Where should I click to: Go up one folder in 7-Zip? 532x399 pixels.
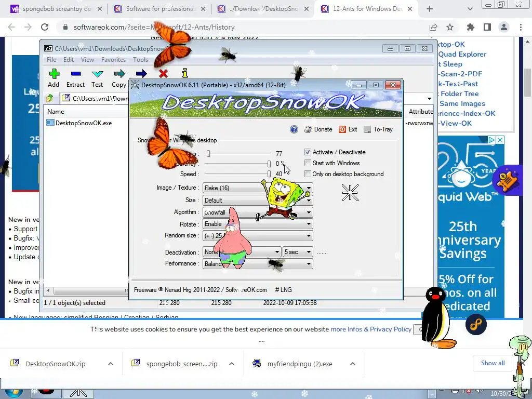(x=50, y=98)
